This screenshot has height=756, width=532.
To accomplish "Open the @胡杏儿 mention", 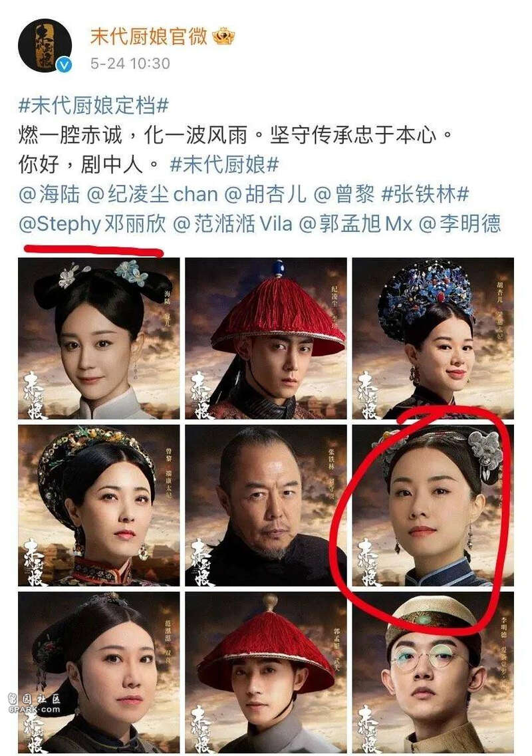I will [x=265, y=194].
